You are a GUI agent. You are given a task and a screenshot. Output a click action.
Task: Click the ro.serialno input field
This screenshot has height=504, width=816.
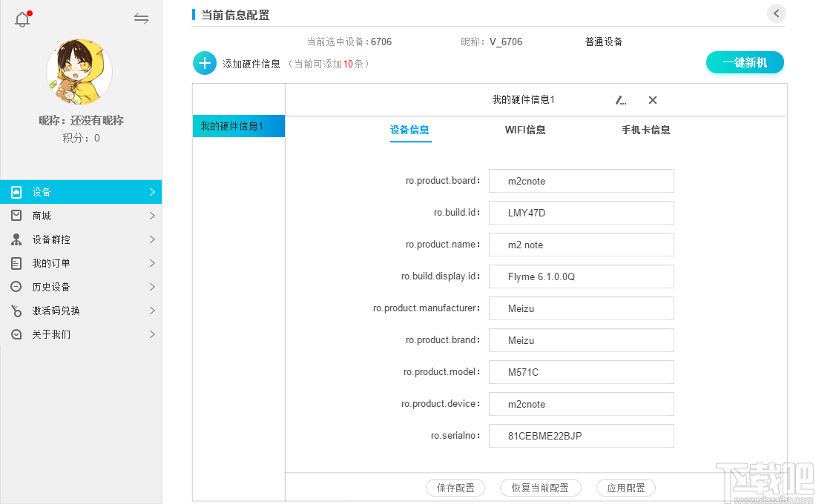click(x=582, y=436)
